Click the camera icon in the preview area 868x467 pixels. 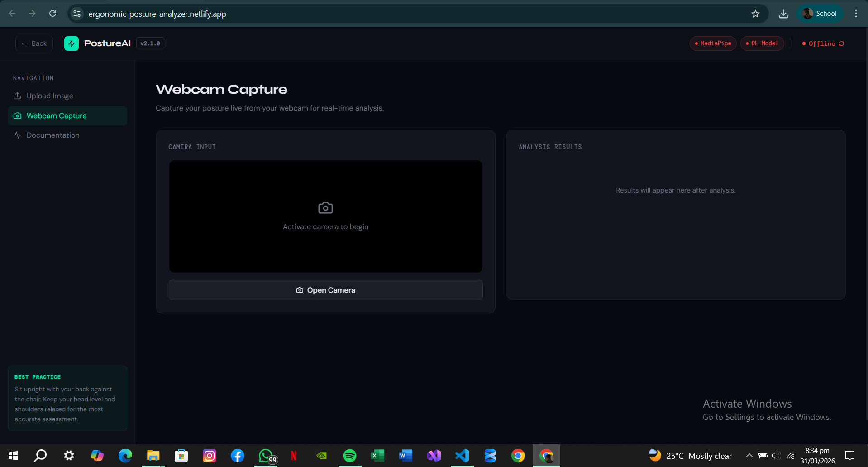[325, 208]
